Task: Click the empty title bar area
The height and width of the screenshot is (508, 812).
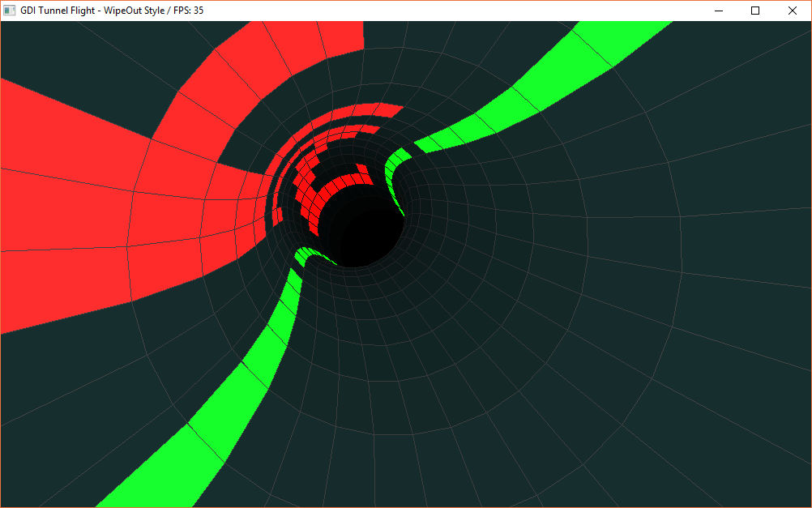Action: 446,11
